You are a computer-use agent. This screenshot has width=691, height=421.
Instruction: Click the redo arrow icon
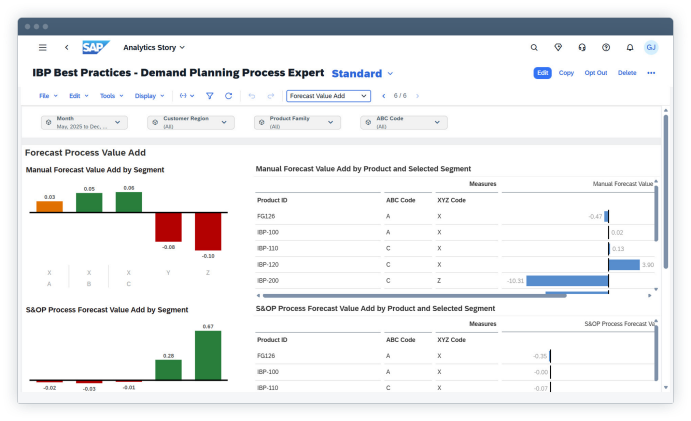click(x=271, y=96)
